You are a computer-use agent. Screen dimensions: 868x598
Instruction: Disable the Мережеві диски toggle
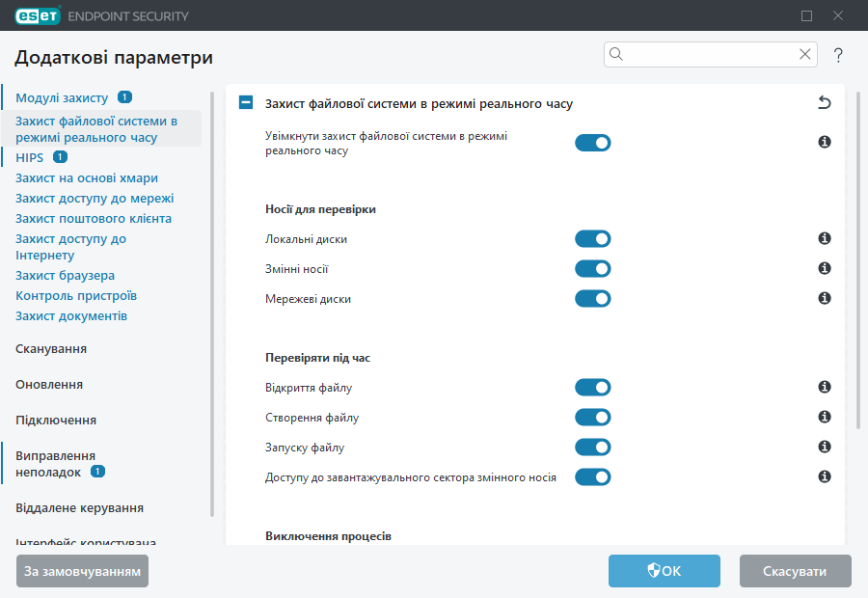pos(593,299)
